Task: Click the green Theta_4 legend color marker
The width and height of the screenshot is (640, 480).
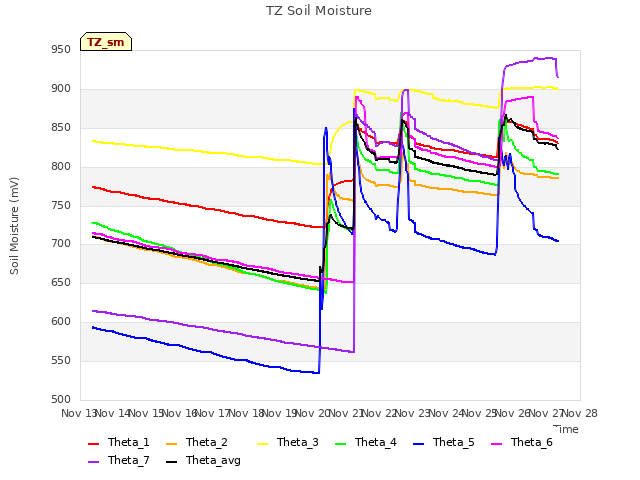Action: tap(340, 444)
